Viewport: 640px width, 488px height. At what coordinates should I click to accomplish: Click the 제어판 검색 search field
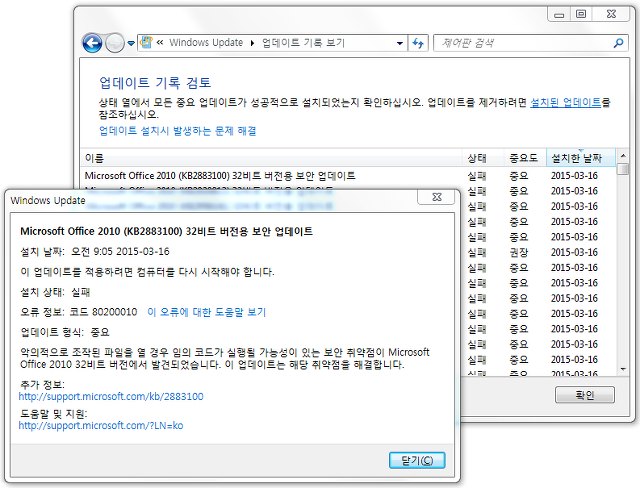pyautogui.click(x=524, y=43)
